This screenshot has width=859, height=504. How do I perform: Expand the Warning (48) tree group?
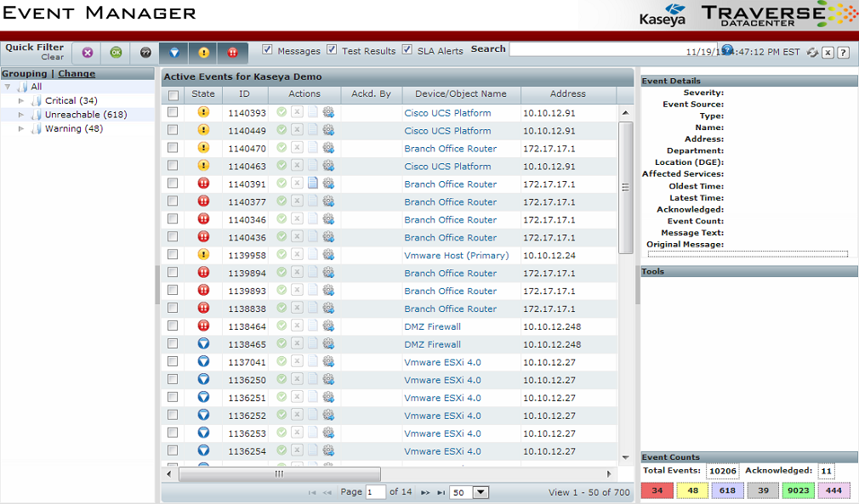point(22,129)
